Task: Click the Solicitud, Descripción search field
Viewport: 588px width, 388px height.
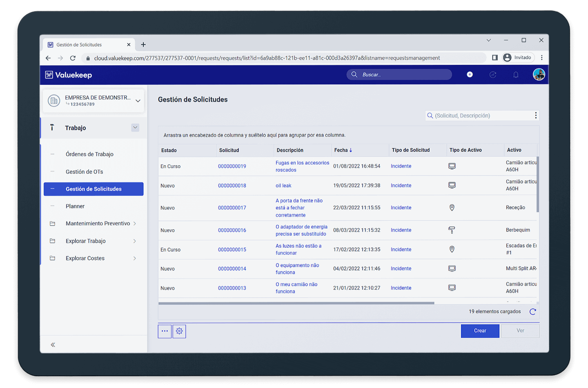Action: pyautogui.click(x=482, y=116)
